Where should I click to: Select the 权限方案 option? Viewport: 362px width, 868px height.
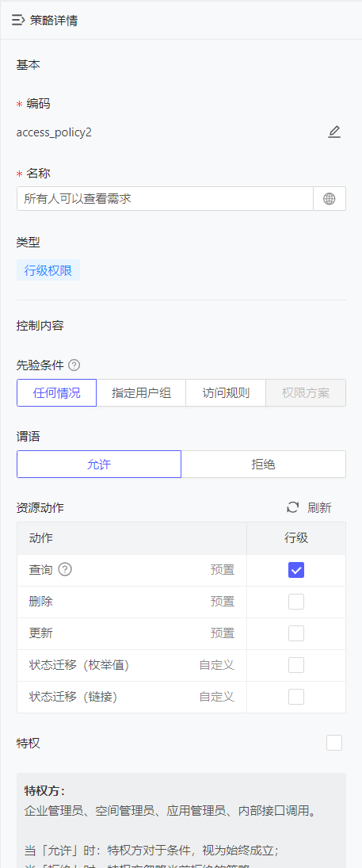pos(306,393)
